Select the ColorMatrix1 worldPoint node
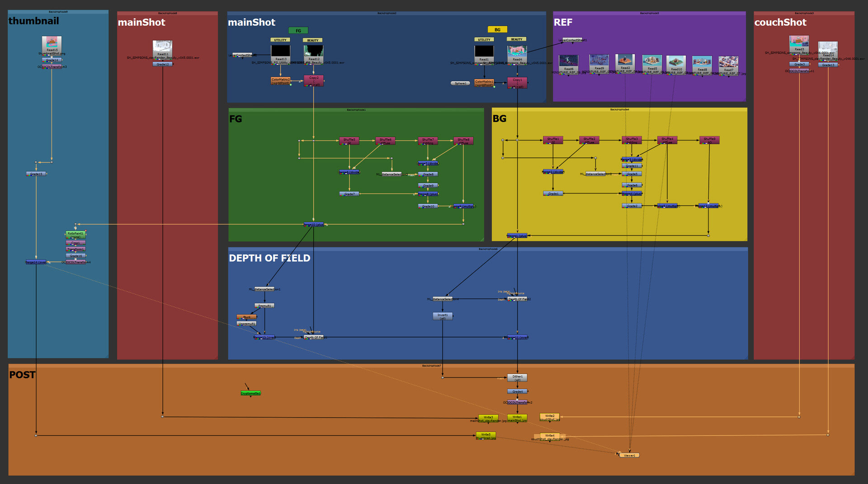 (484, 83)
